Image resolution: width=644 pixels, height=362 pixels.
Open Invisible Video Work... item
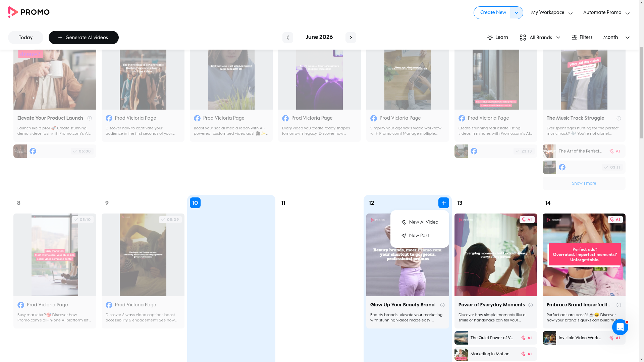(x=584, y=338)
